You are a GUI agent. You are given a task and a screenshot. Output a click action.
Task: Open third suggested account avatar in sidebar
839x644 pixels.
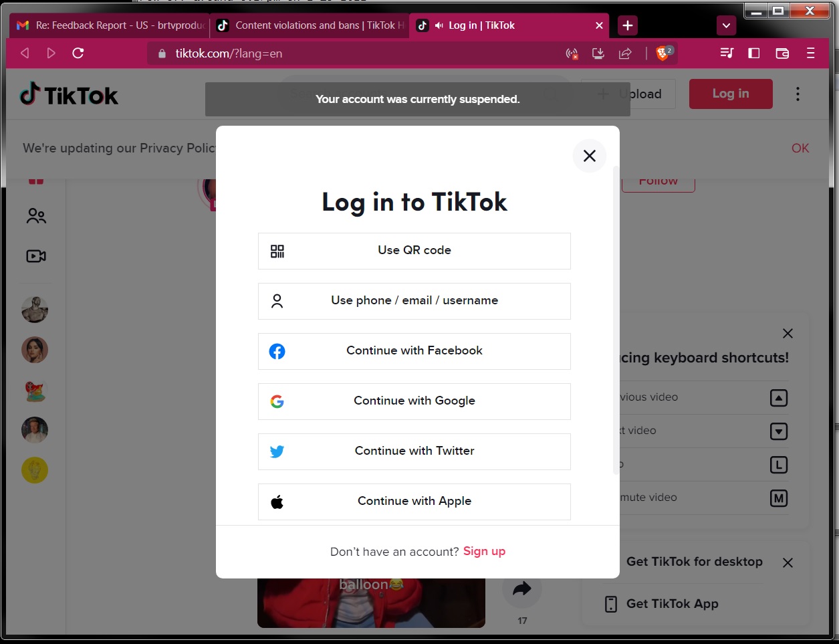(x=35, y=390)
